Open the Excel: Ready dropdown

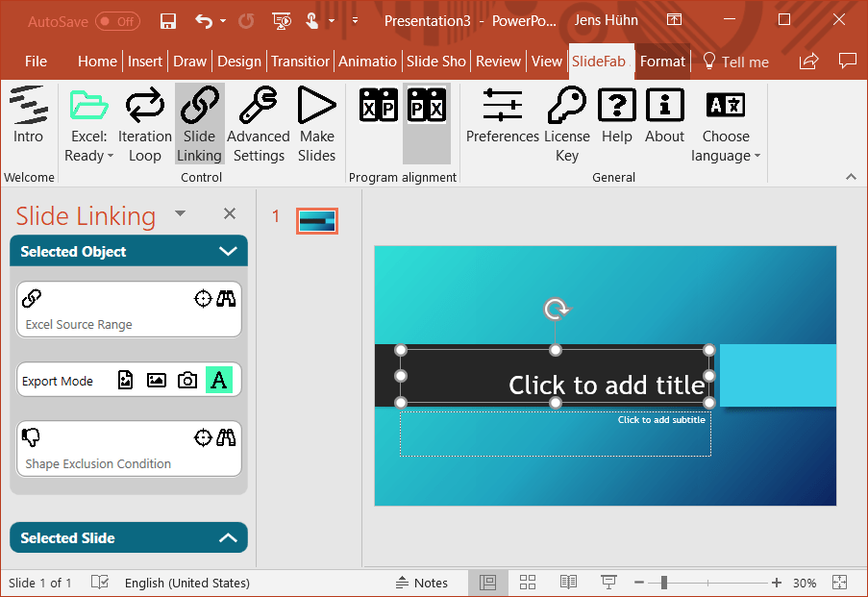88,123
